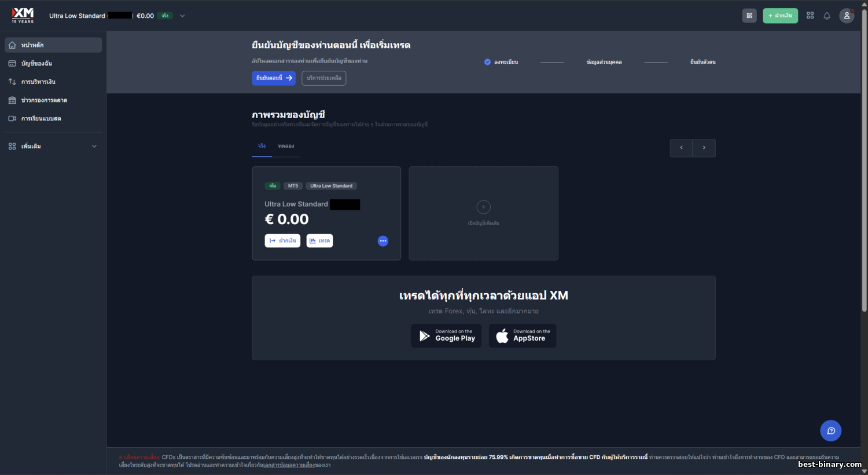Open the apps grid icon in header
The image size is (868, 475).
[x=810, y=16]
